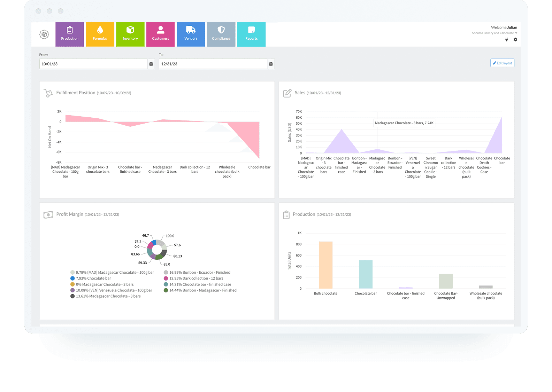
Task: Open the Production module tile
Action: point(70,34)
